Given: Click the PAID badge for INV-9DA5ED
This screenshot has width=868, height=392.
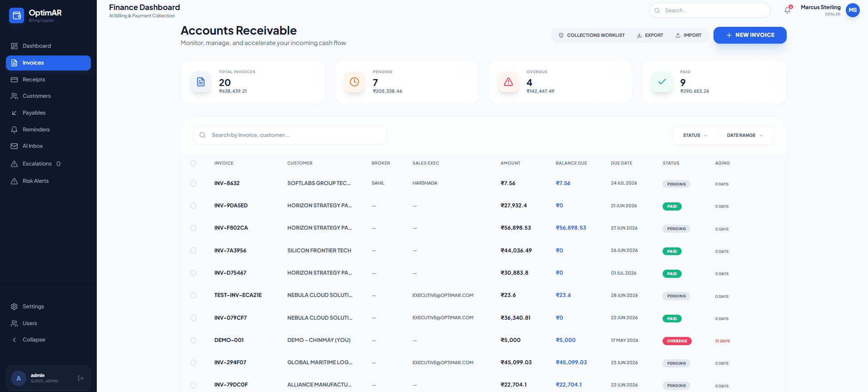Looking at the screenshot, I should 672,206.
